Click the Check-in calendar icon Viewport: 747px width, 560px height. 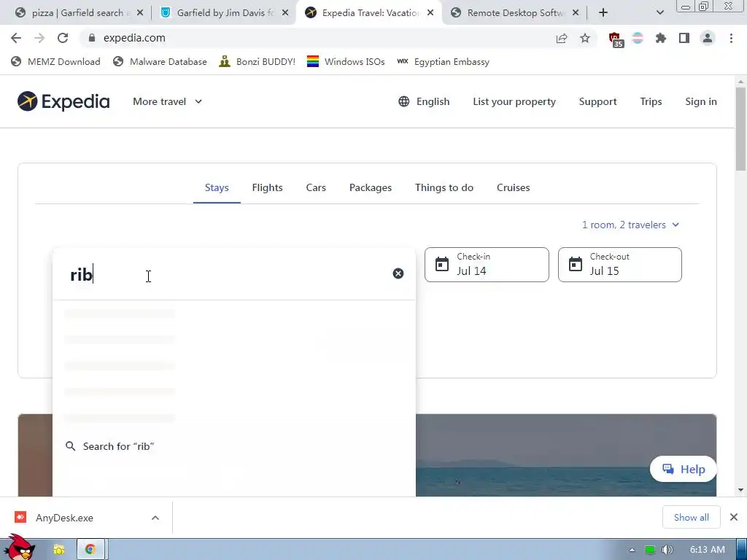pos(442,264)
